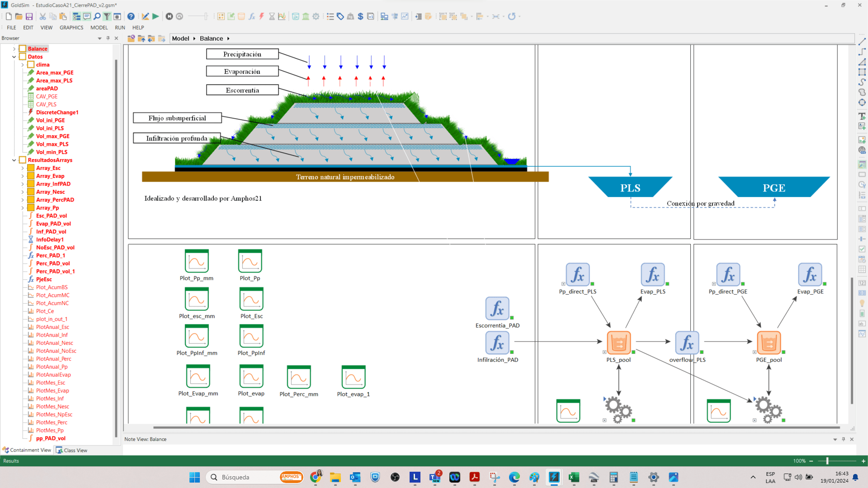Click the Results button in the status bar
The height and width of the screenshot is (488, 868).
click(x=11, y=460)
